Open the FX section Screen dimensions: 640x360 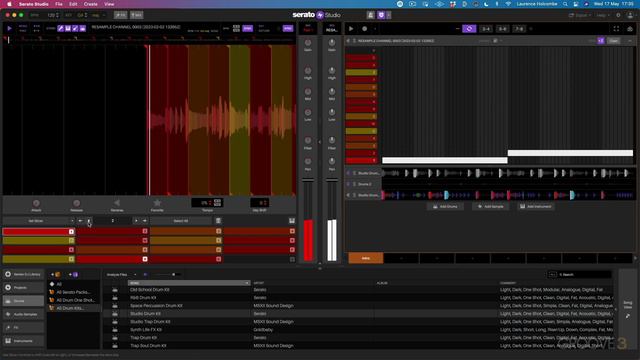(23, 328)
